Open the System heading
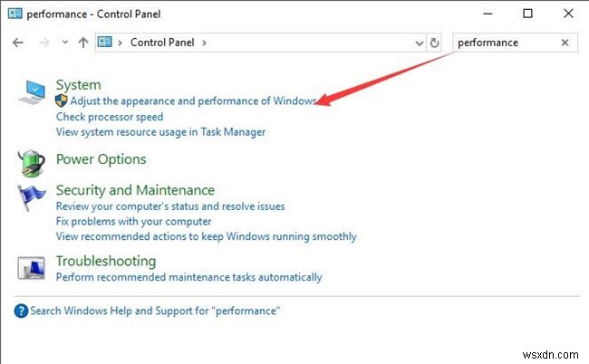Image resolution: width=589 pixels, height=364 pixels. 78,85
